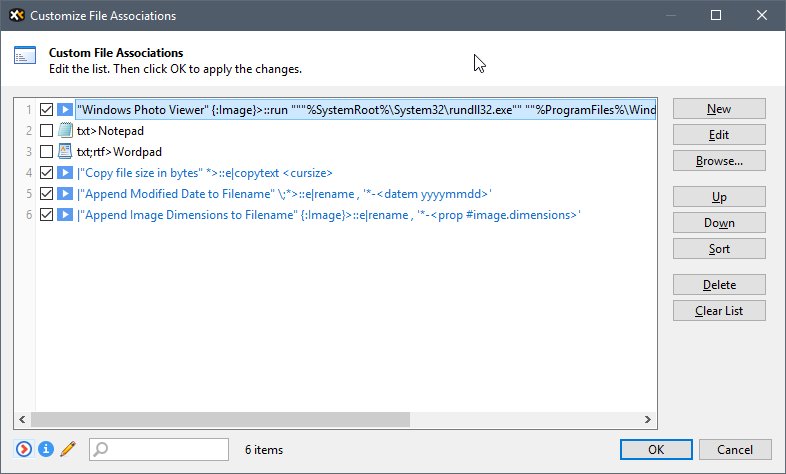Select the Append Modified Date to Filename entry
786x474 pixels.
285,194
